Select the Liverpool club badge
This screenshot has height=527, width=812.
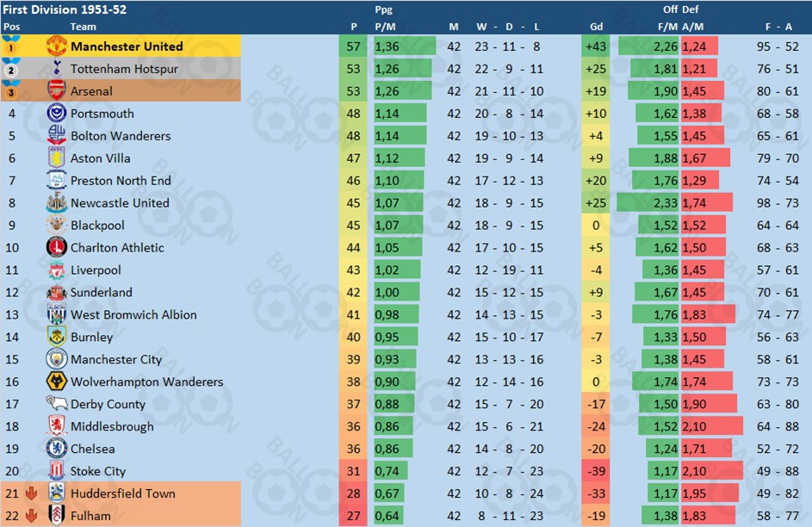pyautogui.click(x=56, y=270)
